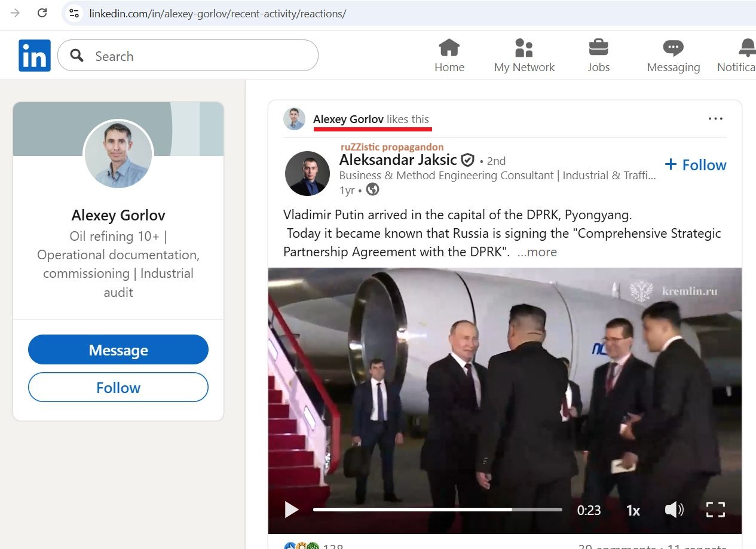
Task: Click the site info icon in address bar
Action: tap(74, 13)
